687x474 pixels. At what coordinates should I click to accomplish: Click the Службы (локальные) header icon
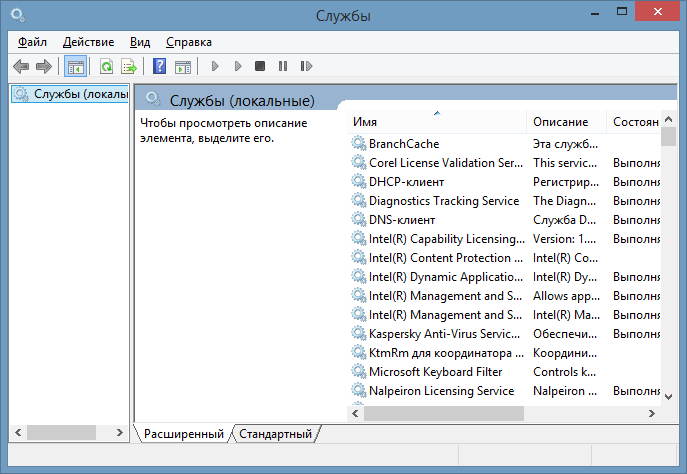tap(152, 99)
